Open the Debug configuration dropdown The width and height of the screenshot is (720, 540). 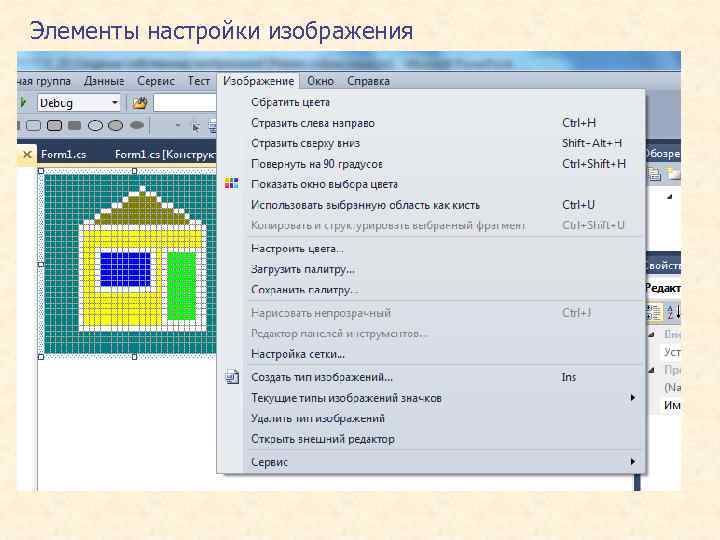click(x=115, y=102)
